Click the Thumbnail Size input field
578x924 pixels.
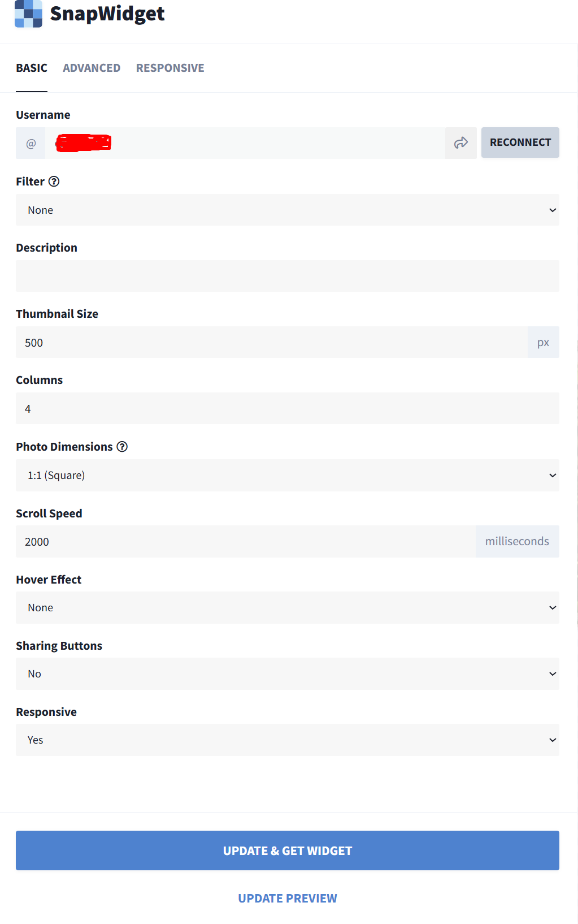271,343
